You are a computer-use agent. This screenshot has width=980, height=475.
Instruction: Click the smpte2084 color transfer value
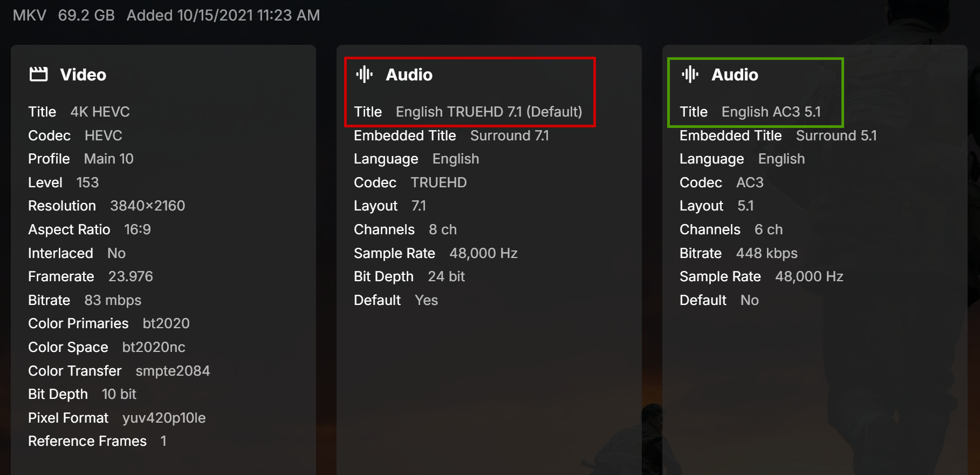point(173,371)
